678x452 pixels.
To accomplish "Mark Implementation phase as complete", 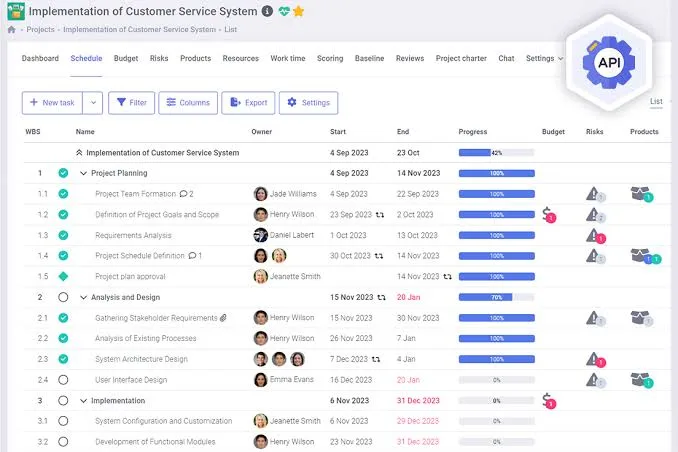I will pos(63,401).
